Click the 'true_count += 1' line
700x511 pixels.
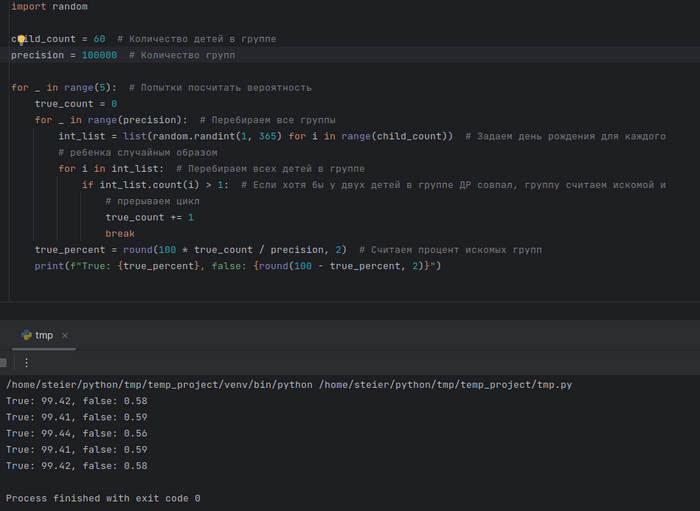coord(149,217)
